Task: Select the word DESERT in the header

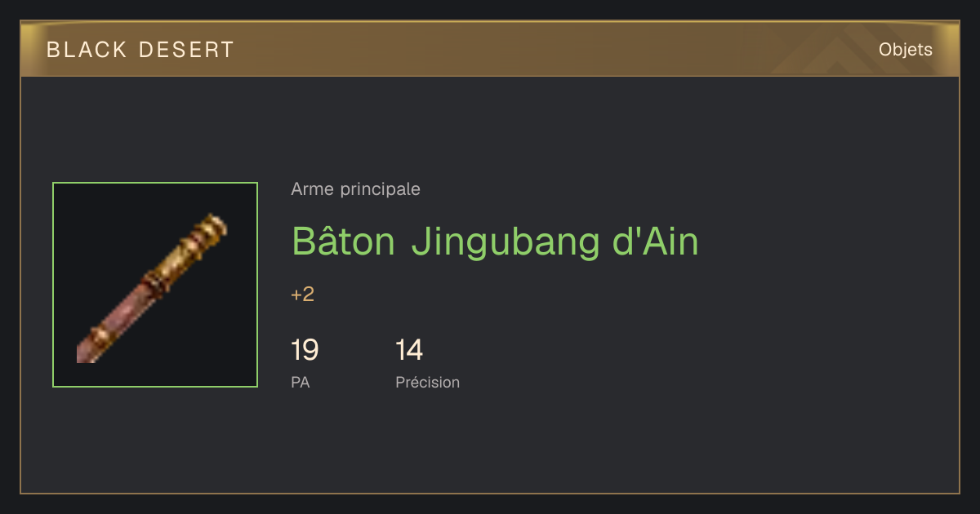Action: pos(186,50)
